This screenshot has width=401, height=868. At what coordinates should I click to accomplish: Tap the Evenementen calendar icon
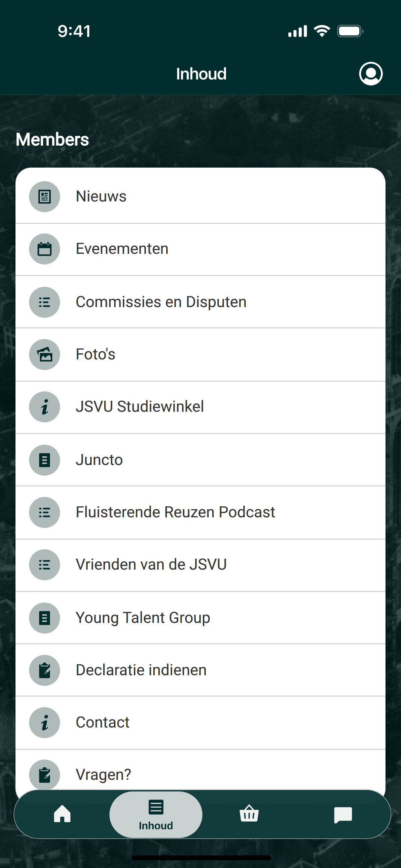point(45,249)
